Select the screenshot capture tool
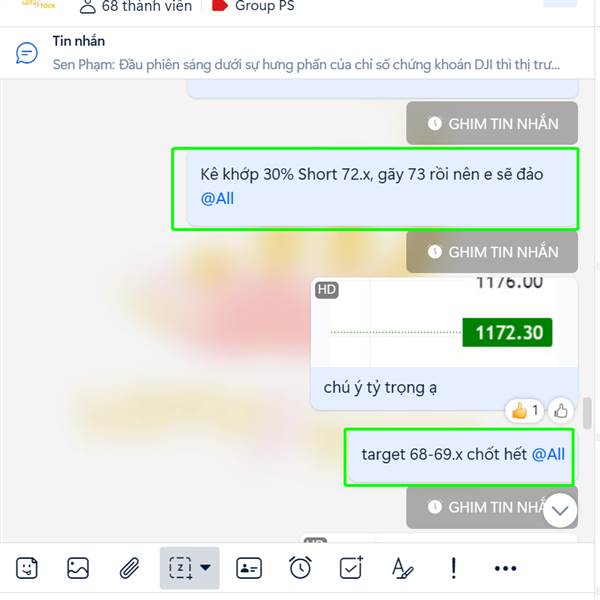The width and height of the screenshot is (600, 600). pyautogui.click(x=181, y=568)
